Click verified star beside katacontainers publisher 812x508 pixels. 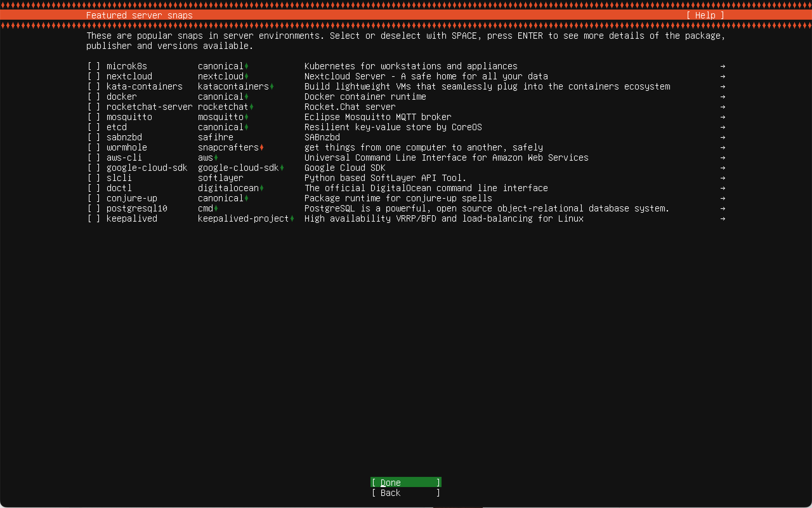tap(272, 86)
